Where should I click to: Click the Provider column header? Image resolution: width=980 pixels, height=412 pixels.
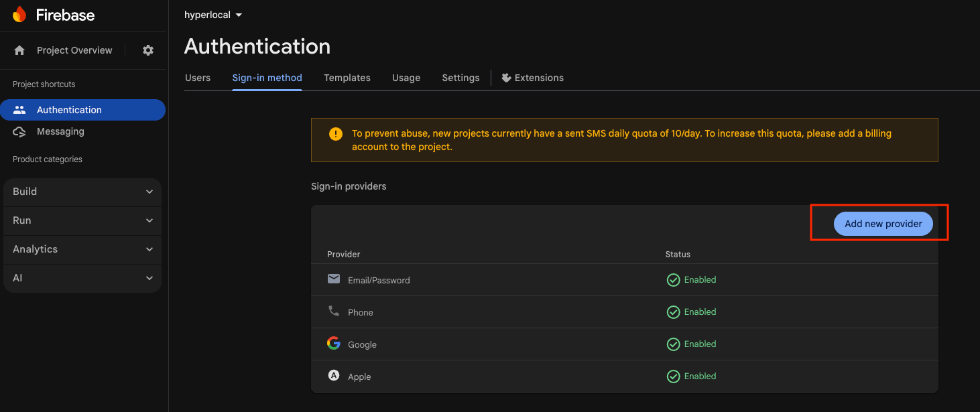click(x=343, y=255)
